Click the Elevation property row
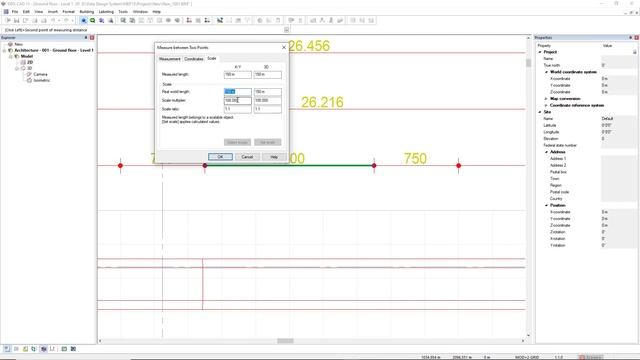This screenshot has height=360, width=640. pos(586,139)
